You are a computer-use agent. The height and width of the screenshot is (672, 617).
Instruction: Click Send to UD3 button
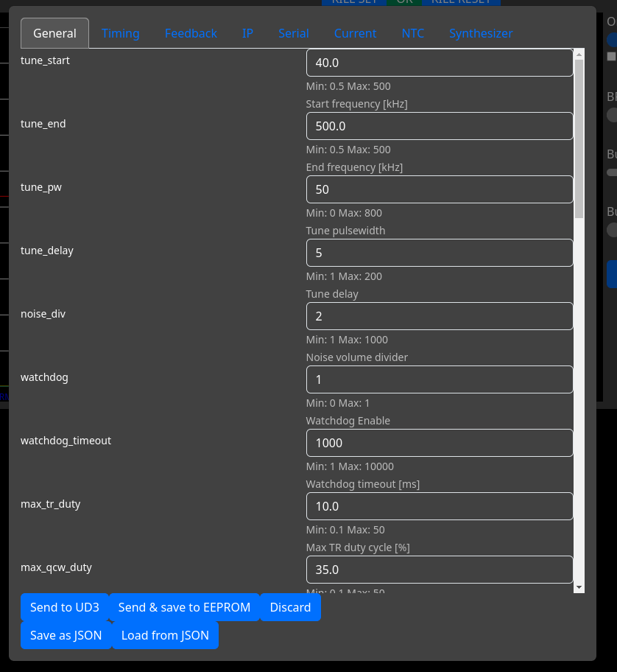[x=65, y=607]
